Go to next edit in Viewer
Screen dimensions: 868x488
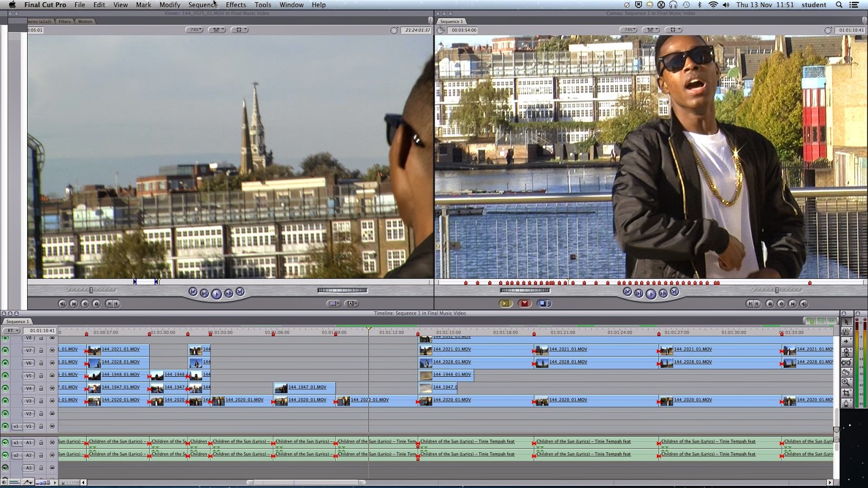click(x=240, y=292)
